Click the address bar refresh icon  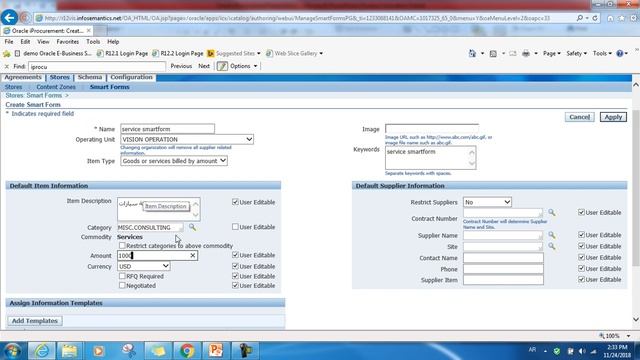coord(595,18)
